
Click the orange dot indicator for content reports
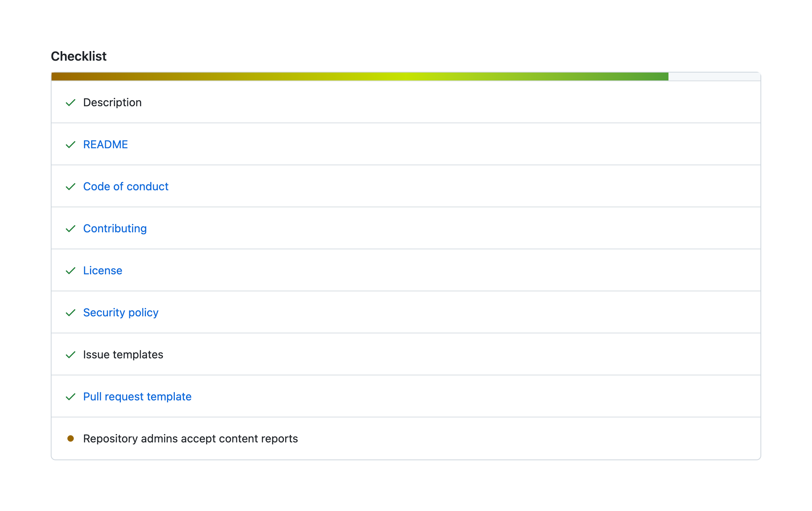coord(71,438)
